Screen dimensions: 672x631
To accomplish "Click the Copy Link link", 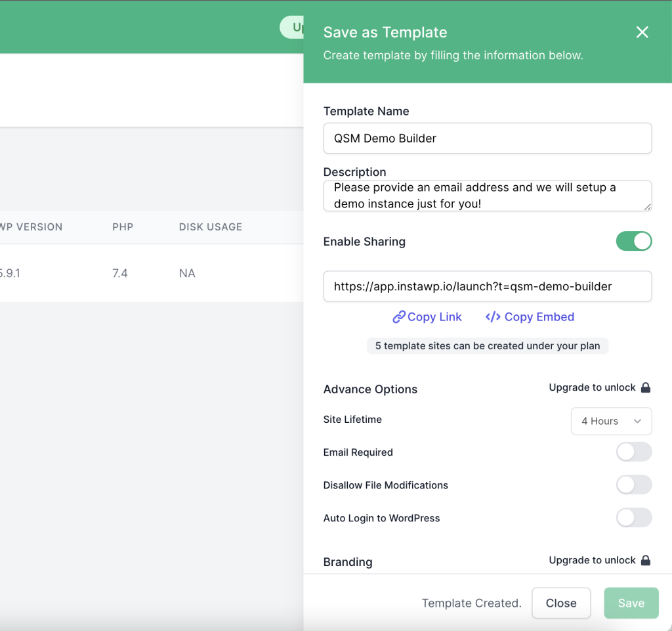I will tap(427, 316).
